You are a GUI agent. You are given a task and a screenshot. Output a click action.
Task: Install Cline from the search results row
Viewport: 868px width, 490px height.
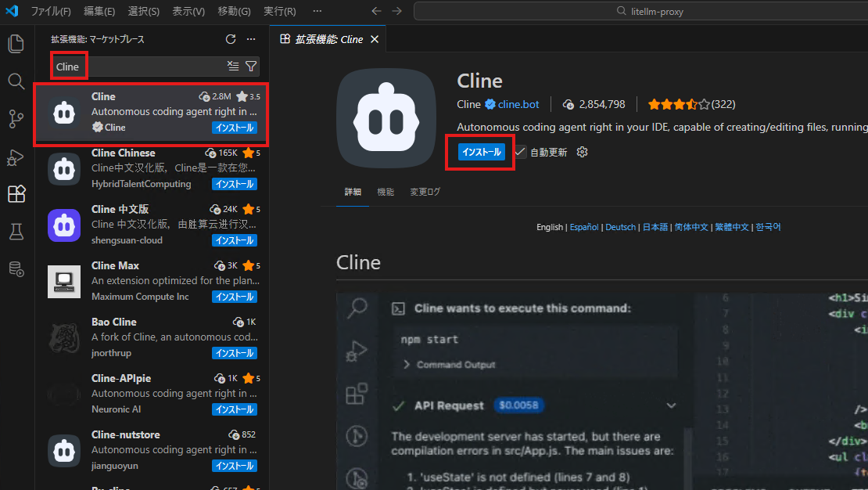click(235, 128)
